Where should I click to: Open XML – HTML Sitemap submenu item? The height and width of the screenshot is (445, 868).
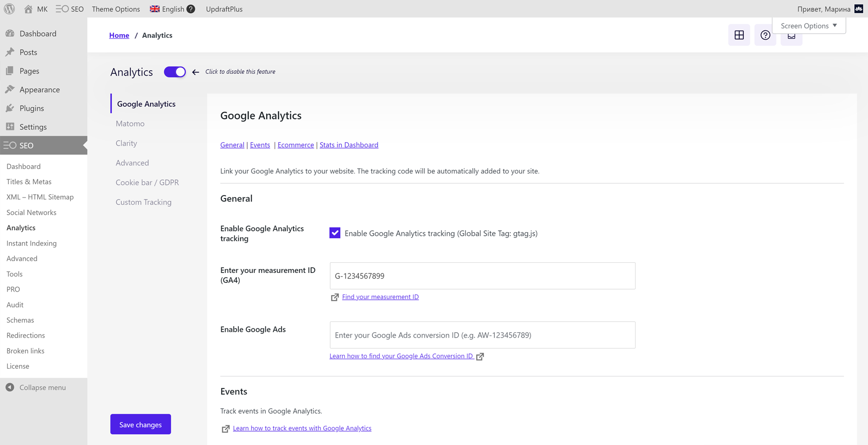point(40,197)
